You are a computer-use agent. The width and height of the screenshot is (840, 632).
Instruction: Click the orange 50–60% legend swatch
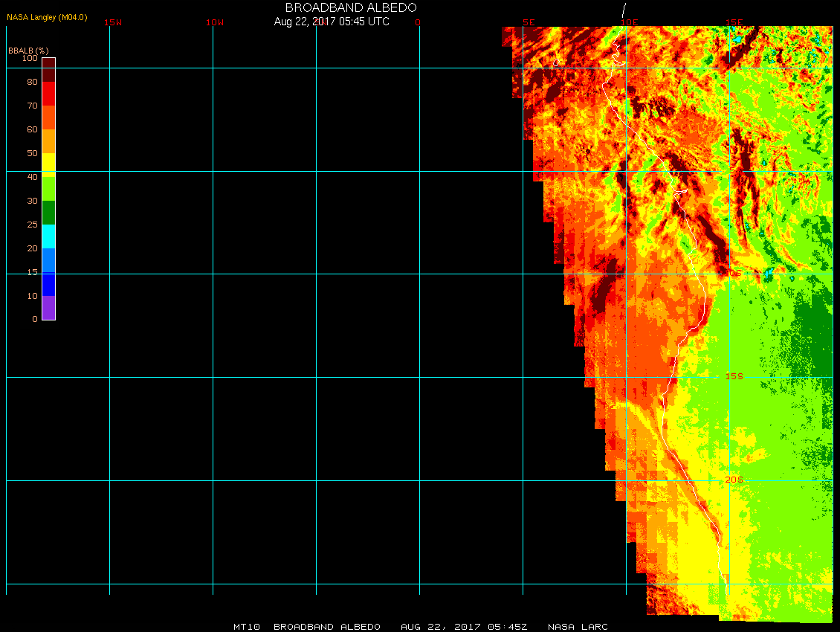click(x=48, y=141)
